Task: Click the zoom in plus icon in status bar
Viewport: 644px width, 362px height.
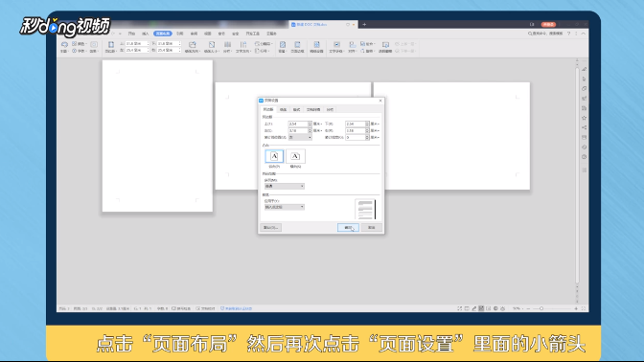Action: 576,308
